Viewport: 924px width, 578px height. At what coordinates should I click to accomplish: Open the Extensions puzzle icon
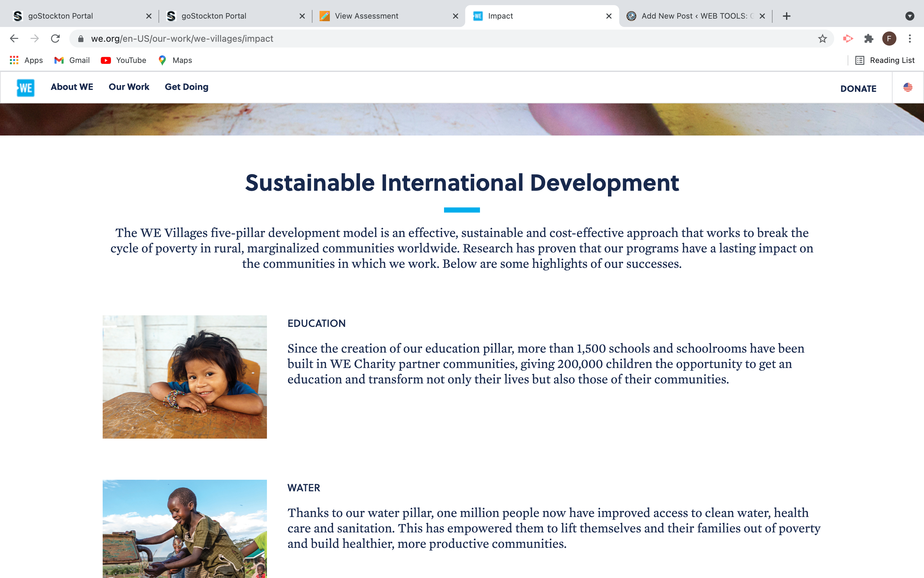point(868,39)
